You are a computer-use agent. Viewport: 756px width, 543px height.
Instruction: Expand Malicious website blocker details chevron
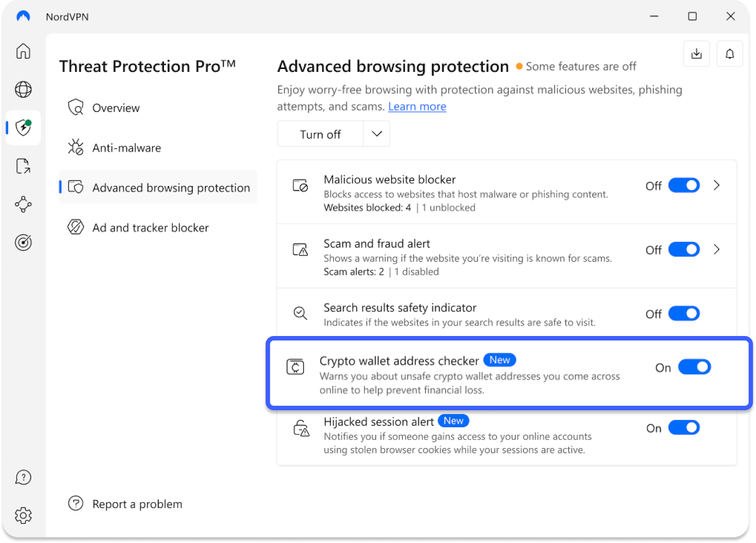[x=717, y=185]
